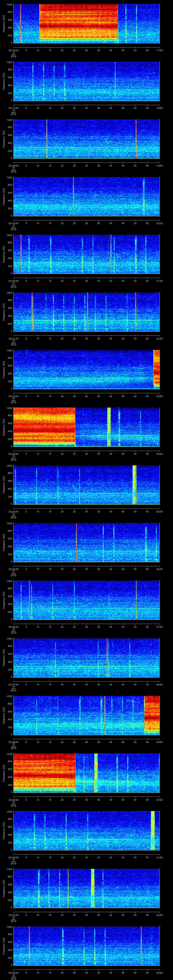Click the 25:00 end time label
This screenshot has height=980, width=173.
point(159,511)
